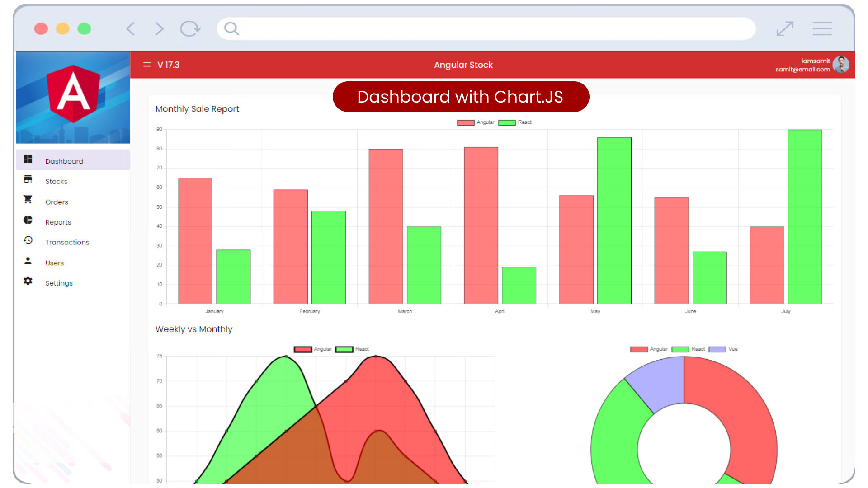The width and height of the screenshot is (868, 488).
Task: Click the browser forward arrow
Action: click(x=159, y=29)
